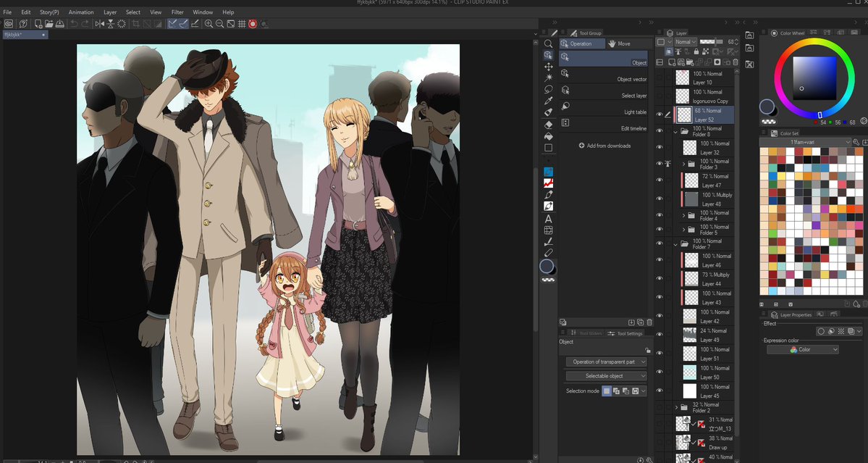This screenshot has height=463, width=868.
Task: Select the Magnifier zoom tool in tool palette
Action: [x=548, y=43]
